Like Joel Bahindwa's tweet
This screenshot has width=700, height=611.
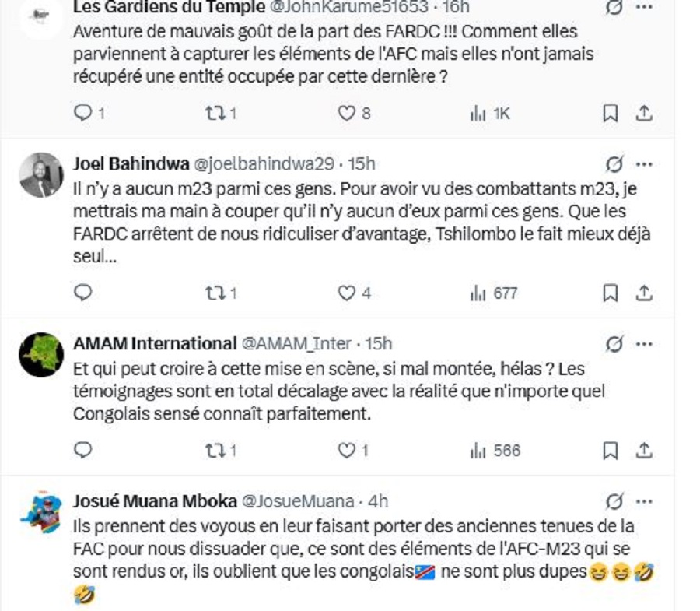(347, 293)
